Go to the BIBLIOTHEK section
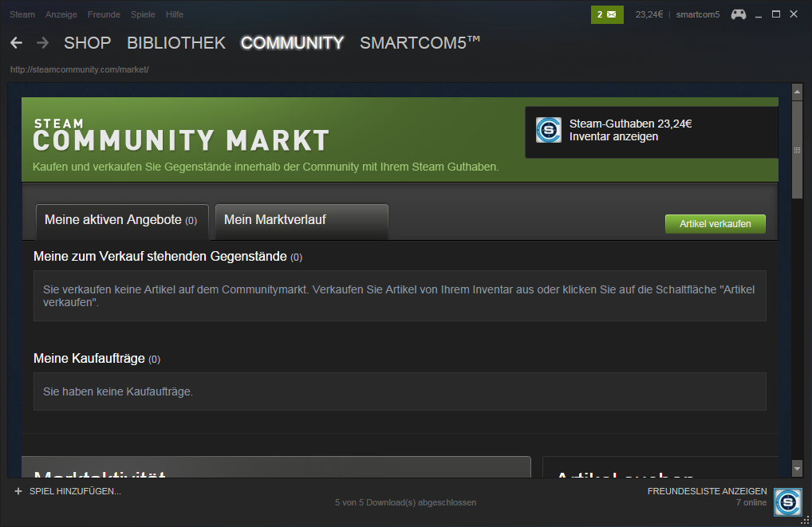812x527 pixels. [x=176, y=43]
